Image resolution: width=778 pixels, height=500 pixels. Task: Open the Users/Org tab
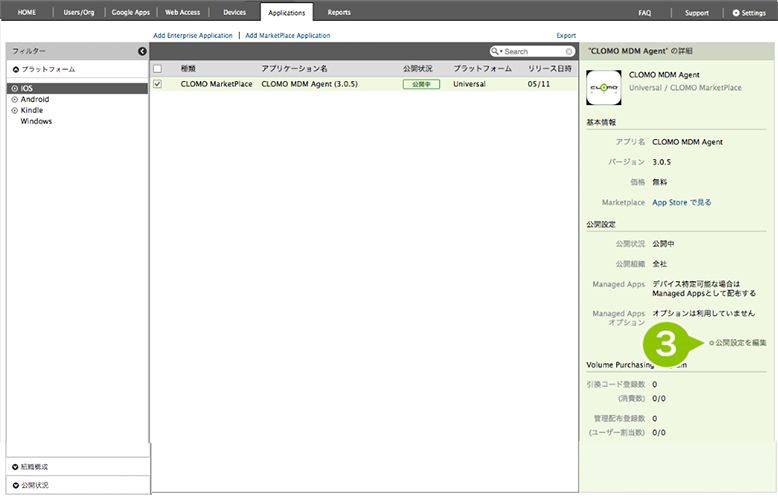(x=79, y=12)
